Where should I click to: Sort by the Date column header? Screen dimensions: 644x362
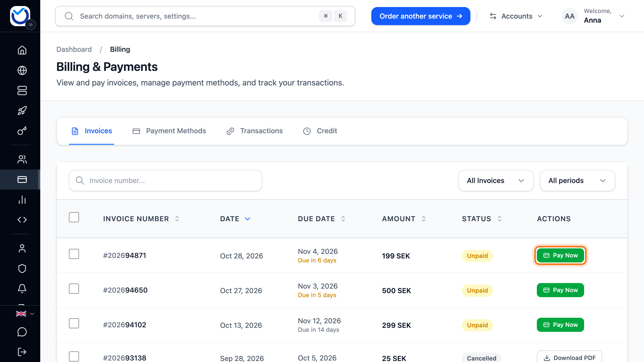(235, 219)
